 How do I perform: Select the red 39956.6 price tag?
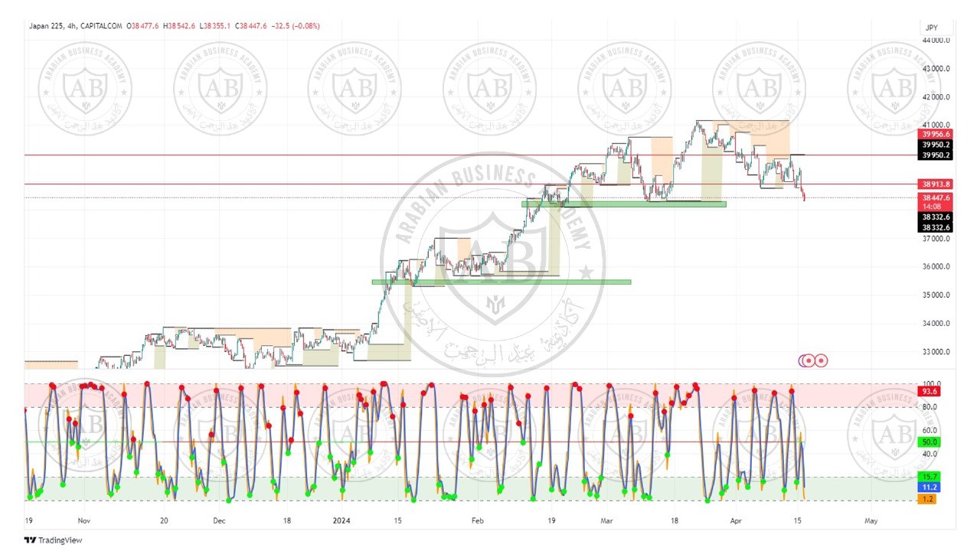[x=936, y=134]
